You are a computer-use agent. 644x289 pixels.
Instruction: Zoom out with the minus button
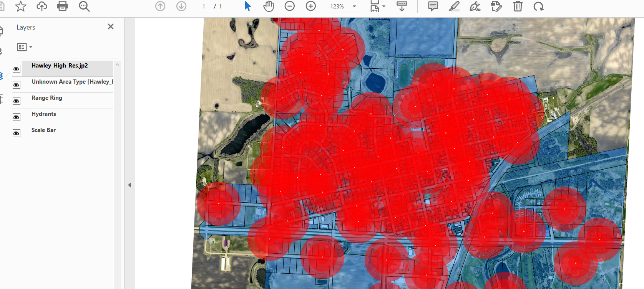pyautogui.click(x=290, y=6)
